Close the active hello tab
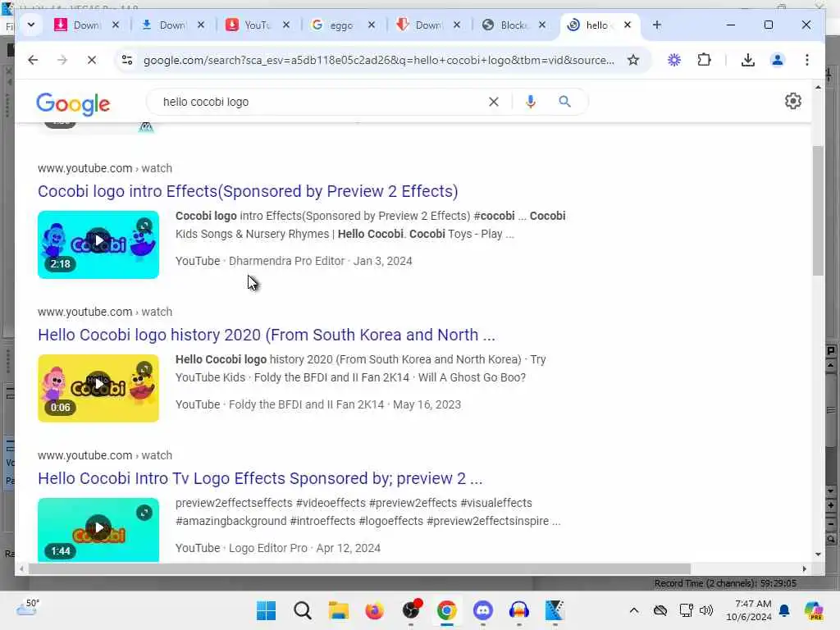 [x=628, y=25]
